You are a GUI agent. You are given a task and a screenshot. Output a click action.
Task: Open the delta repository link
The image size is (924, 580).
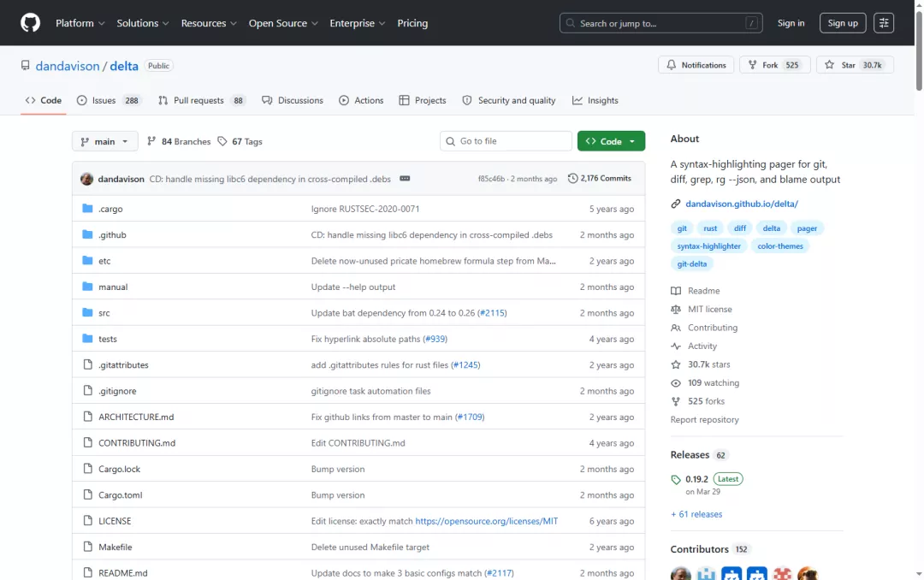(x=124, y=66)
